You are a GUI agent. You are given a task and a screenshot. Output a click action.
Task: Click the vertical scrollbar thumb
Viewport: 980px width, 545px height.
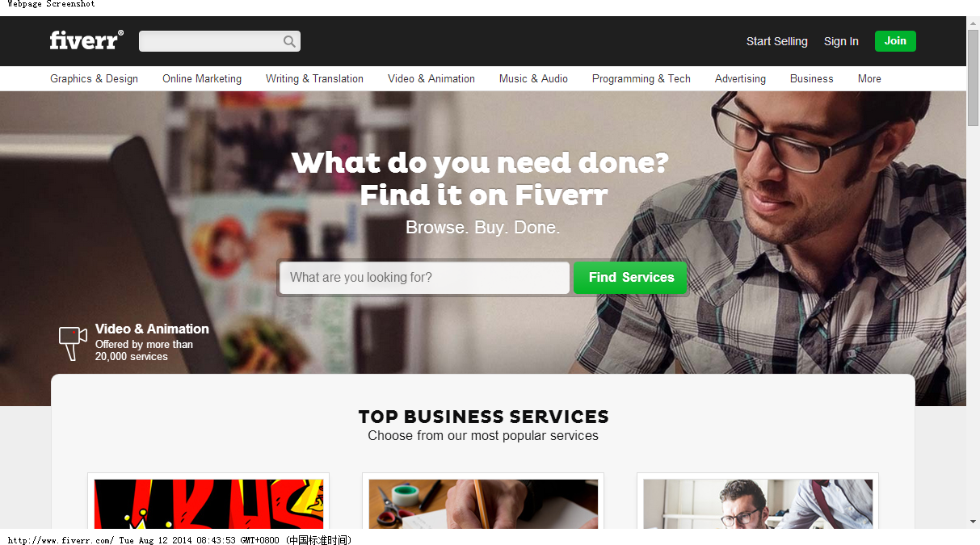pos(973,78)
